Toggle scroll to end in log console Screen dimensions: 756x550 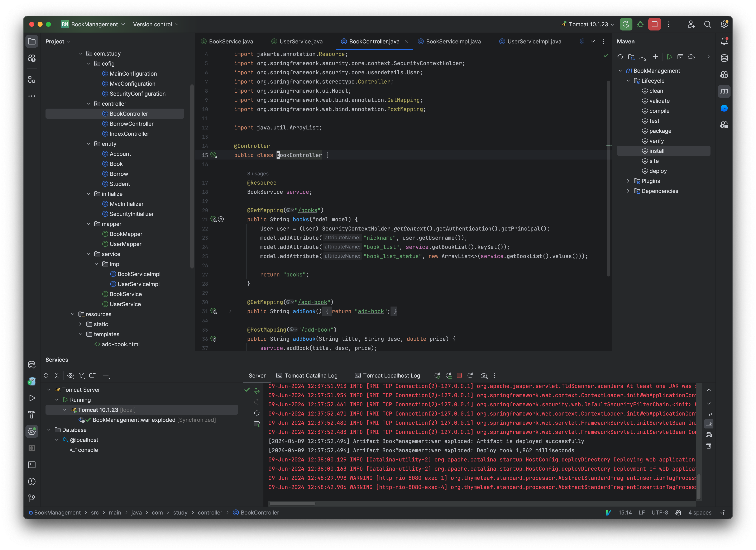click(x=709, y=424)
